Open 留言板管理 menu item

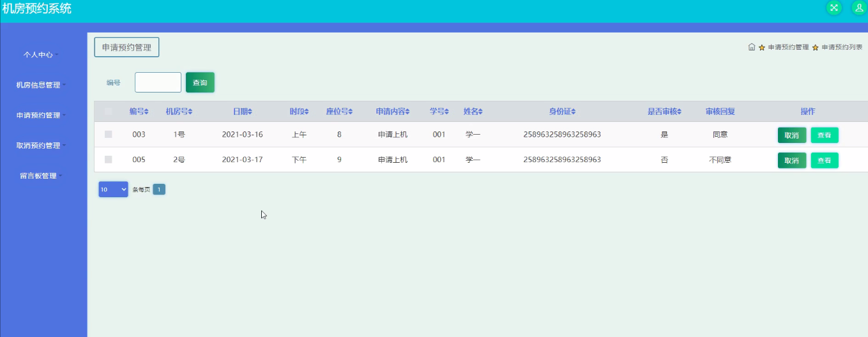point(41,176)
